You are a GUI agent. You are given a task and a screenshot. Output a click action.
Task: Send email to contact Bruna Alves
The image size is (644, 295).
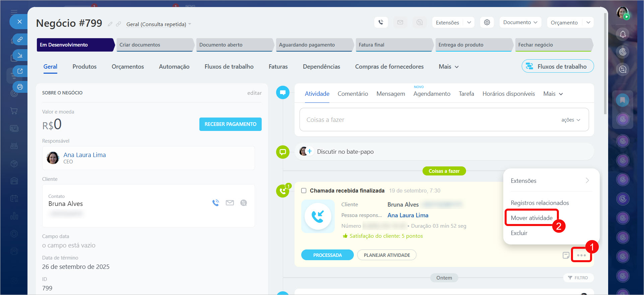point(230,203)
